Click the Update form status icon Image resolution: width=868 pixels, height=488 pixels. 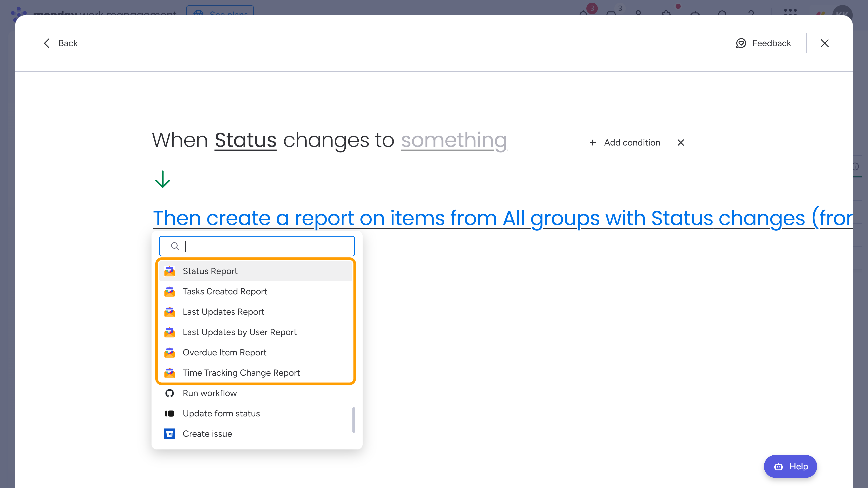pos(170,414)
